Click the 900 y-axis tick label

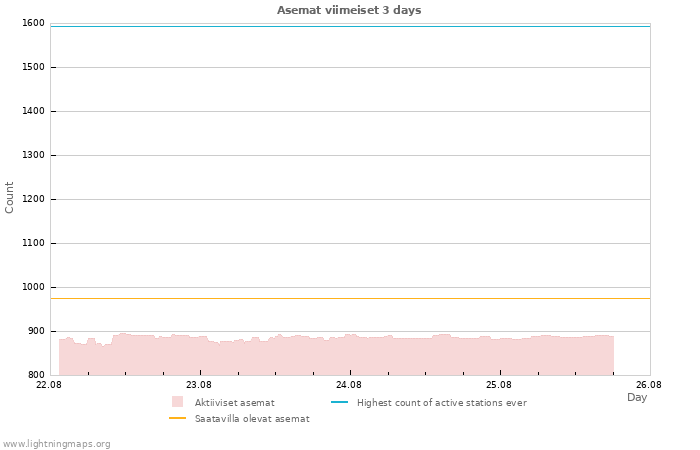tap(35, 331)
